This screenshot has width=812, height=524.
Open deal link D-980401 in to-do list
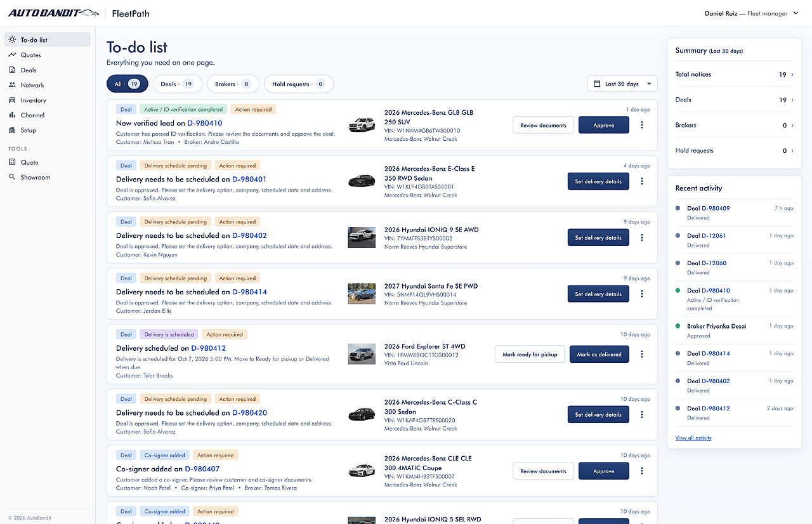(249, 180)
